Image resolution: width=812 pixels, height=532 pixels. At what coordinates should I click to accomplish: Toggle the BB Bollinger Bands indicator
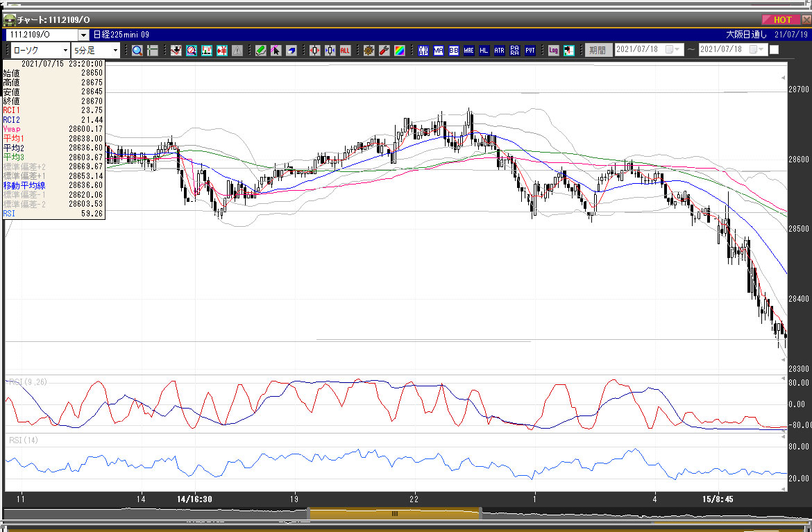(454, 50)
